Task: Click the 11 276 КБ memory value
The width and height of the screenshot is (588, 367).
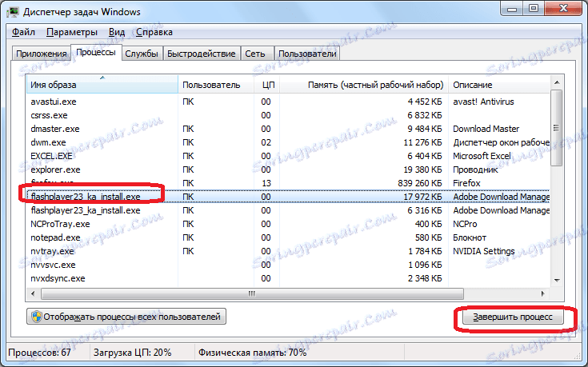Action: coord(422,142)
